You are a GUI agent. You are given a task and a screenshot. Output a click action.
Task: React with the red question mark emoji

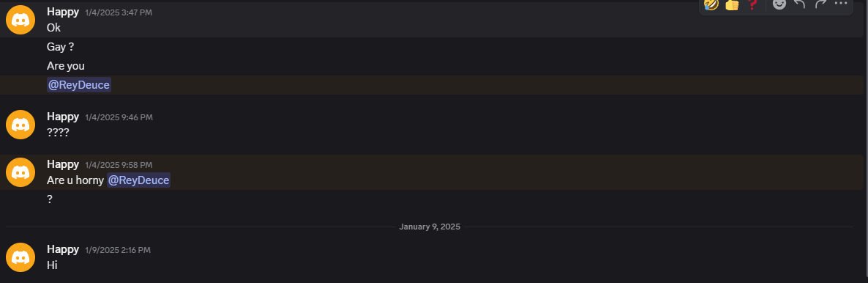[x=752, y=4]
